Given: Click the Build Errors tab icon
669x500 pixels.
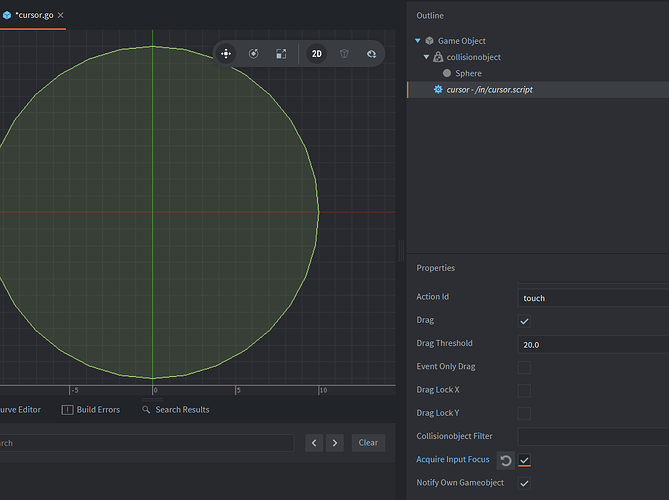Looking at the screenshot, I should 67,410.
